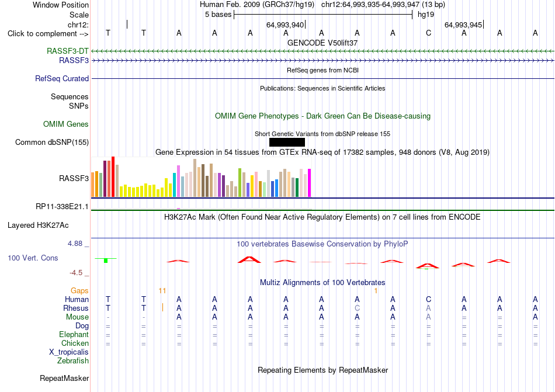Click the orange gap count 1

tap(376, 291)
